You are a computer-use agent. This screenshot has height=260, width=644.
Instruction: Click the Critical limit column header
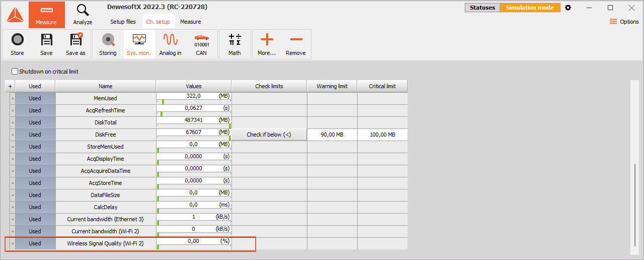click(382, 86)
